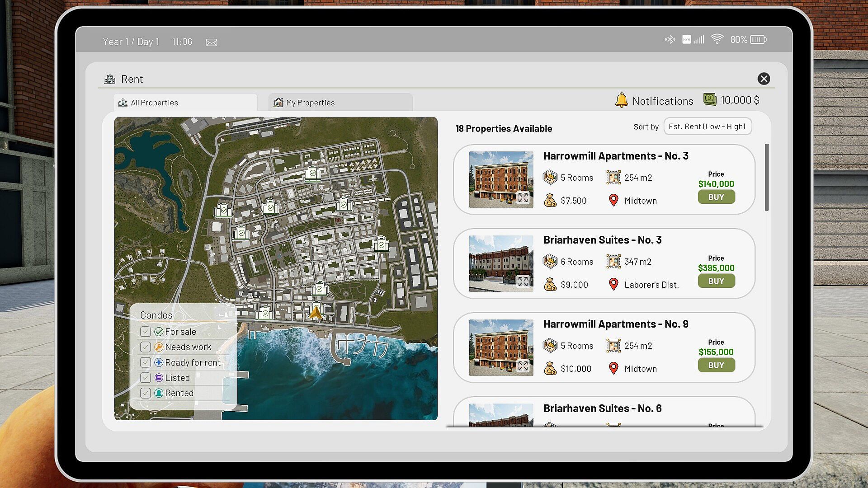The height and width of the screenshot is (488, 868).
Task: Click the Midtown location pin of Harrowmill No. 9
Action: [613, 368]
